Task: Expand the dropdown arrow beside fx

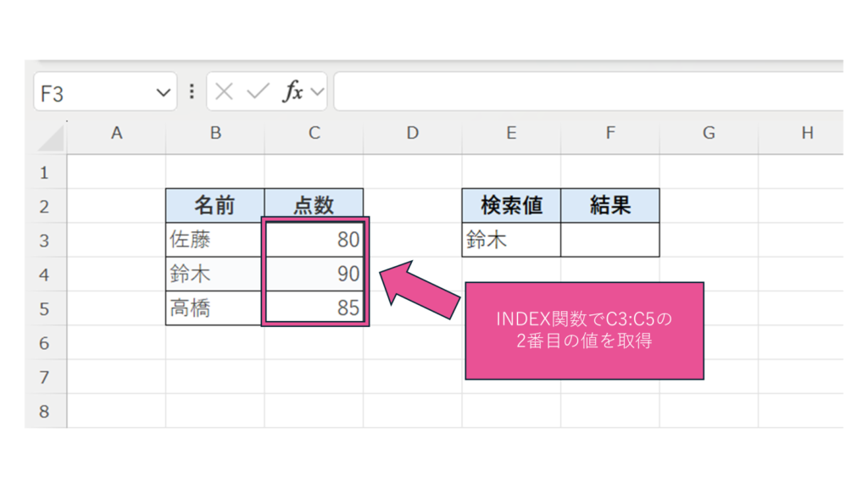Action: click(317, 92)
